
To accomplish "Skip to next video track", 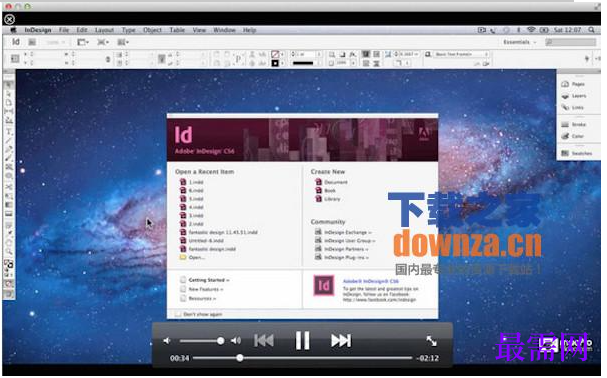I will (x=341, y=340).
